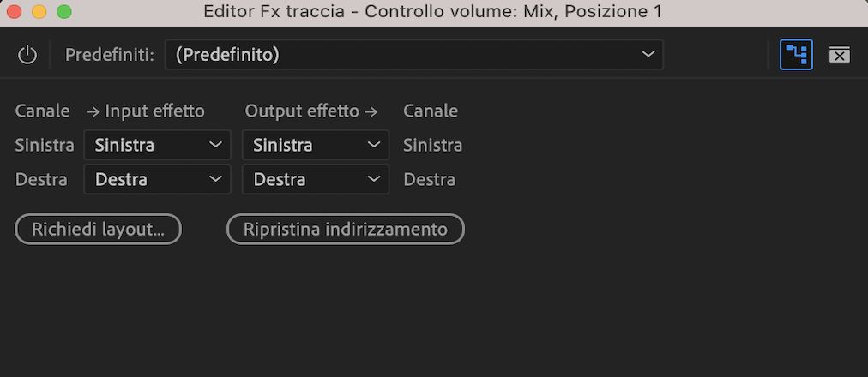The width and height of the screenshot is (868, 377).
Task: Click the left-side Sinistra channel label
Action: [x=45, y=145]
